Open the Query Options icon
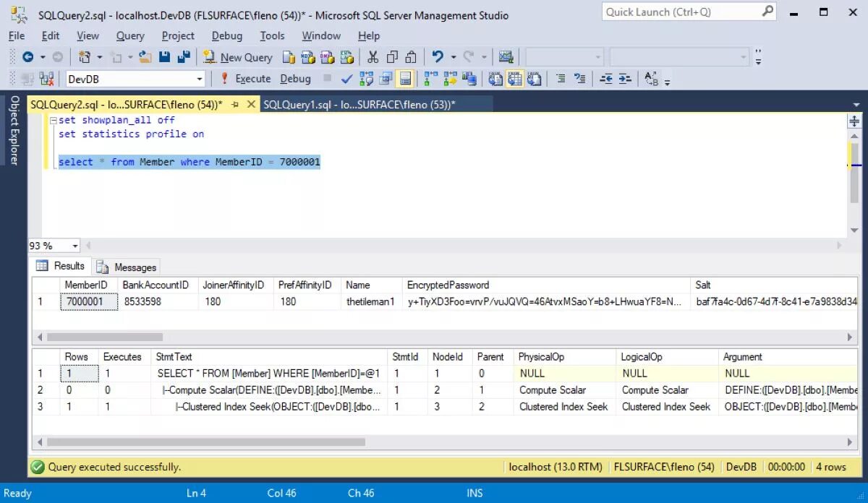 point(386,79)
